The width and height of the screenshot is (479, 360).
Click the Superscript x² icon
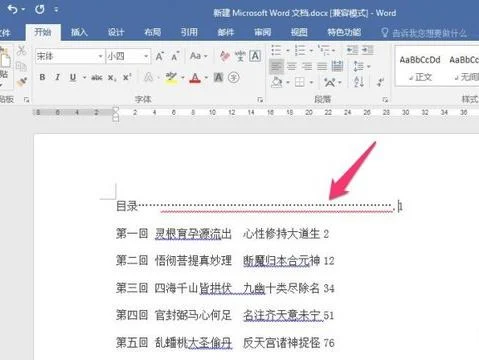pos(127,77)
